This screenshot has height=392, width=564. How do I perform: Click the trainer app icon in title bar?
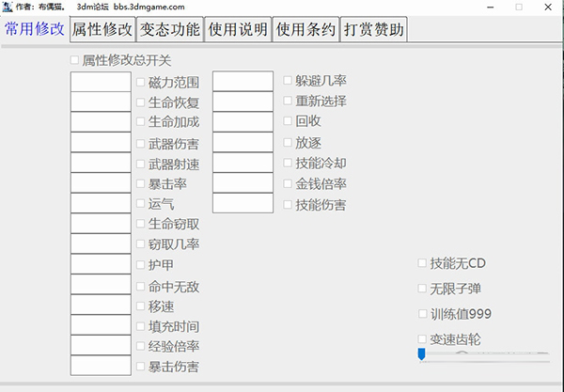8,7
